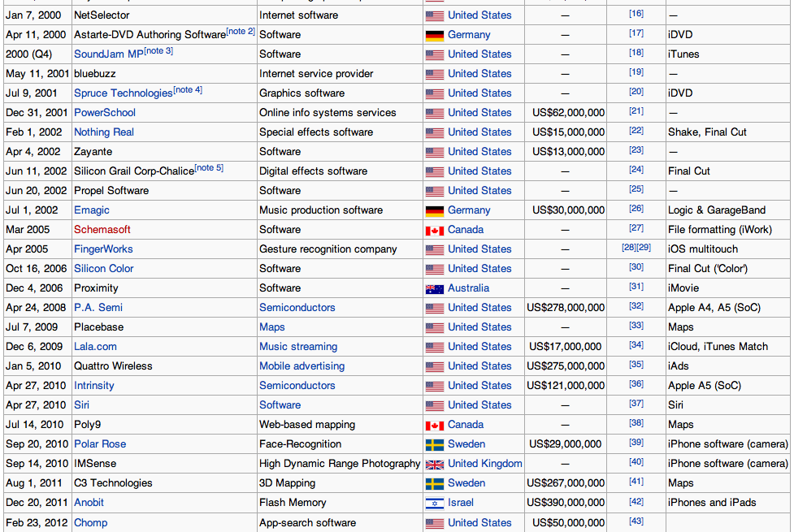Select the US$278,000,000 value cell
The width and height of the screenshot is (794, 532).
[566, 307]
